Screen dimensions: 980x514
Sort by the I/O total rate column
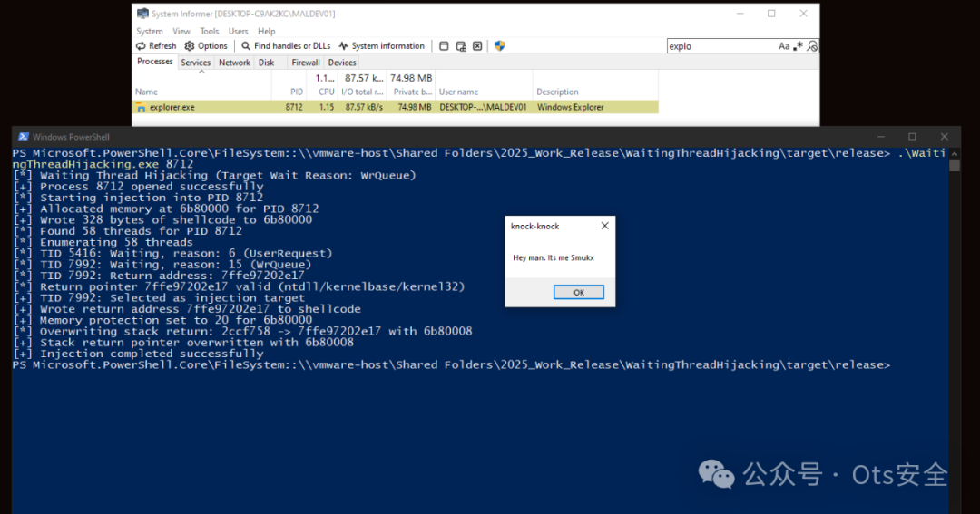click(x=362, y=92)
